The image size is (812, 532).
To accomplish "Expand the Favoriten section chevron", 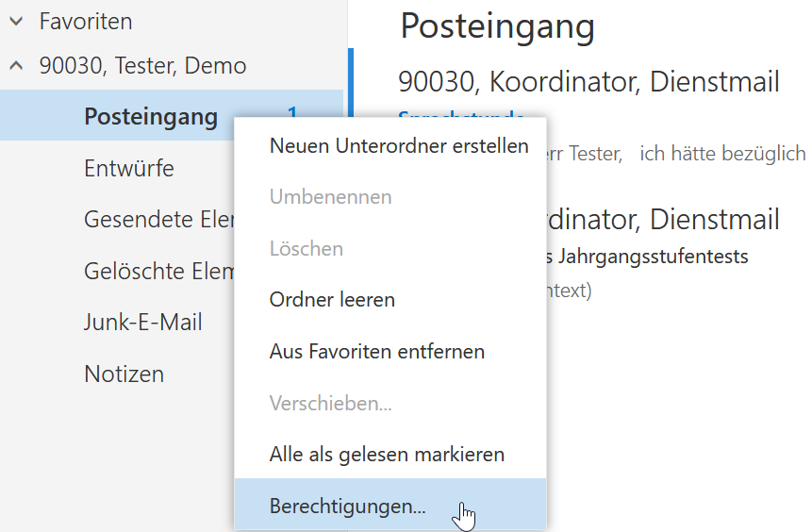I will coord(17,22).
